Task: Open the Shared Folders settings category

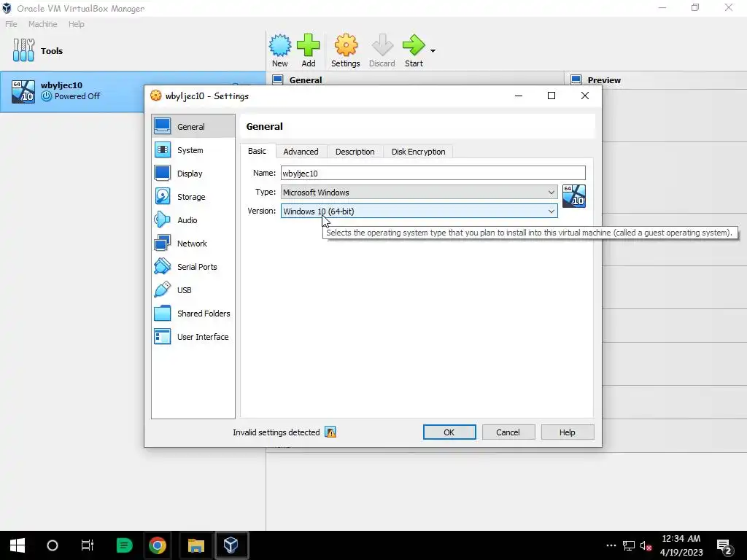Action: click(x=193, y=314)
